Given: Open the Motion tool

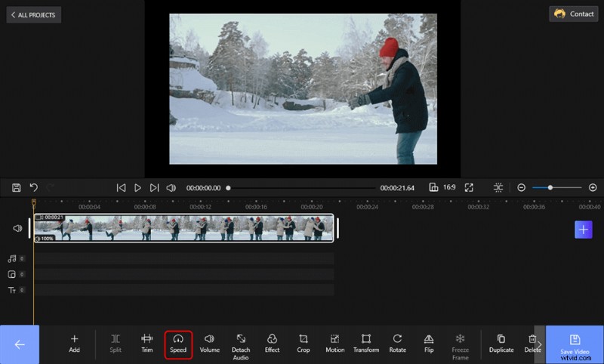Looking at the screenshot, I should click(x=334, y=344).
